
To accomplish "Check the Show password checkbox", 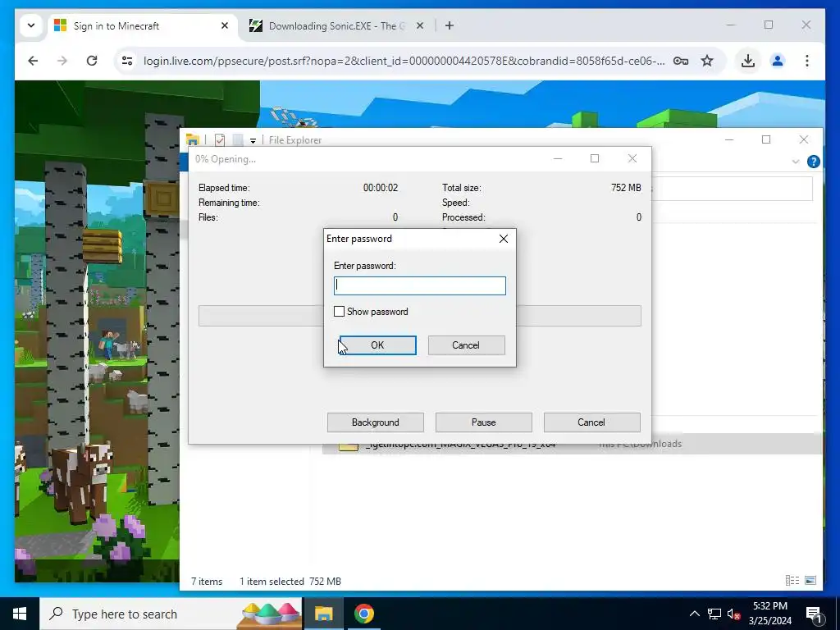I will point(339,311).
